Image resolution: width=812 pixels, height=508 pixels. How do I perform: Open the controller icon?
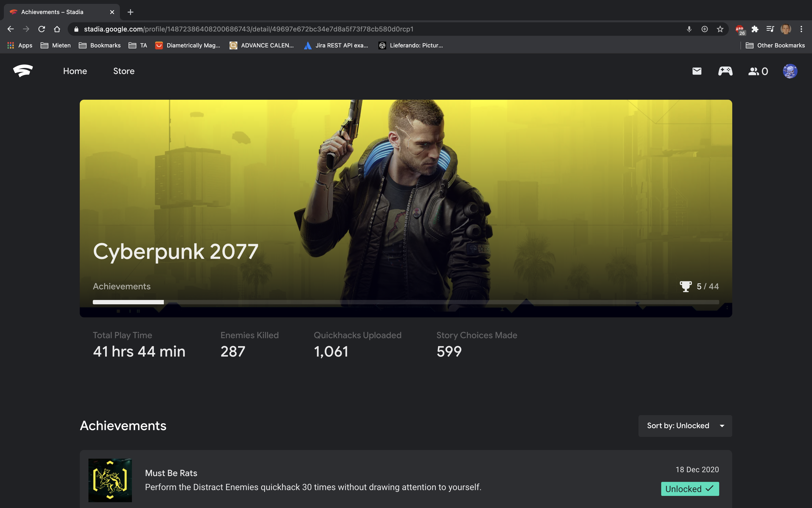click(x=725, y=71)
